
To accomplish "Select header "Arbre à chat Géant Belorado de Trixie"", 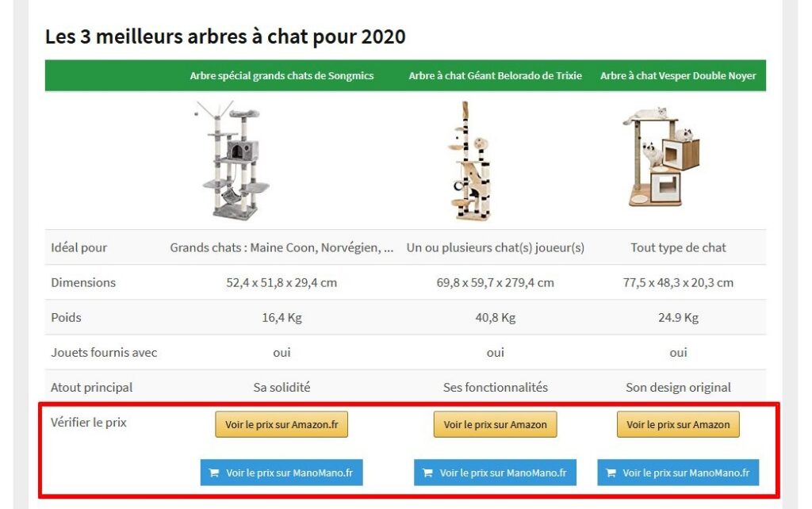I will 495,76.
